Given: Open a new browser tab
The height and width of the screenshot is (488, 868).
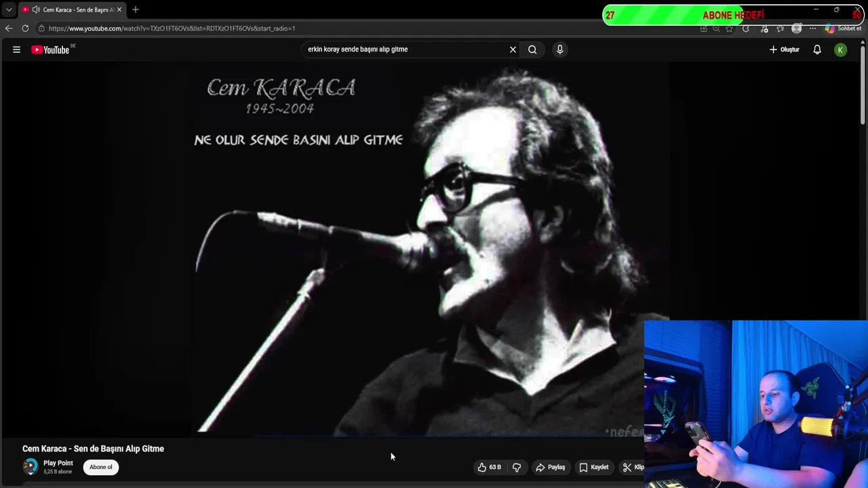Looking at the screenshot, I should point(136,9).
